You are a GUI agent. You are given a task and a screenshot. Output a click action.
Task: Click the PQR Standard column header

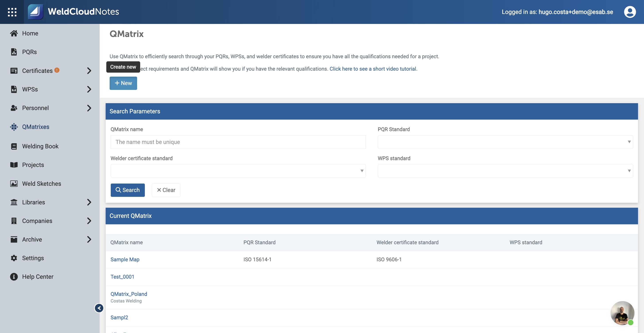point(260,242)
